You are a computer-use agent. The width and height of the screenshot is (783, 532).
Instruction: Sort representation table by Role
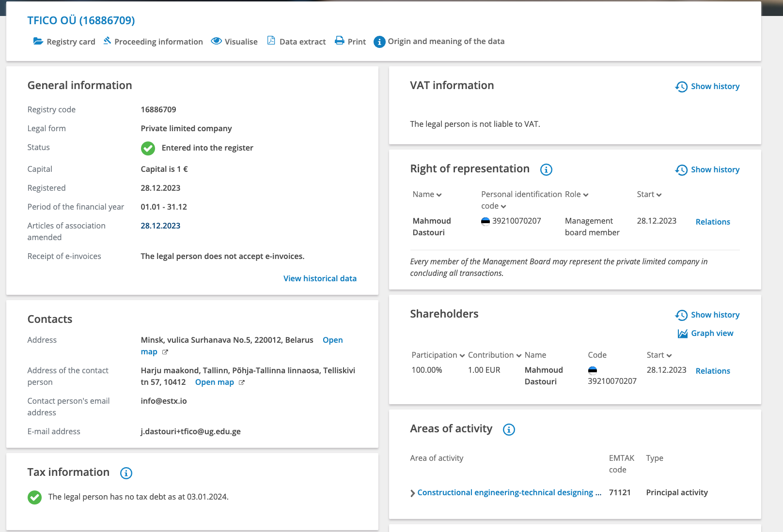click(577, 194)
